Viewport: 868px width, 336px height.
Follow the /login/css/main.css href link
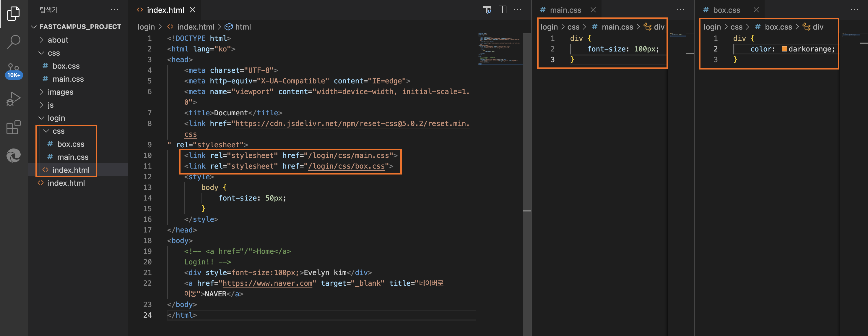pyautogui.click(x=348, y=156)
